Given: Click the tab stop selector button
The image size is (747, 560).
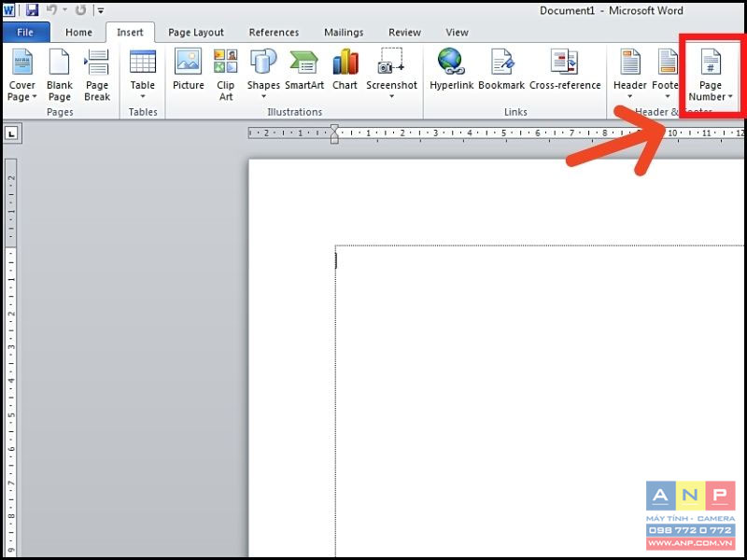Looking at the screenshot, I should pyautogui.click(x=12, y=133).
